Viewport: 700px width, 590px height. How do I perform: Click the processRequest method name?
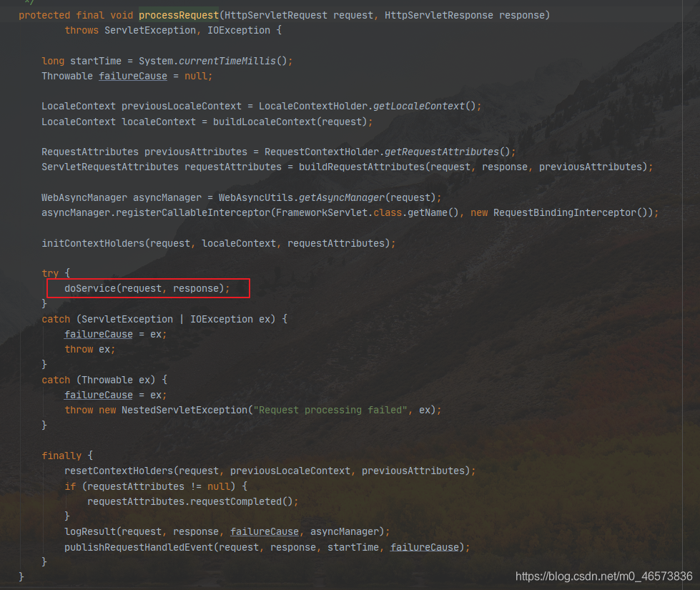coord(179,15)
